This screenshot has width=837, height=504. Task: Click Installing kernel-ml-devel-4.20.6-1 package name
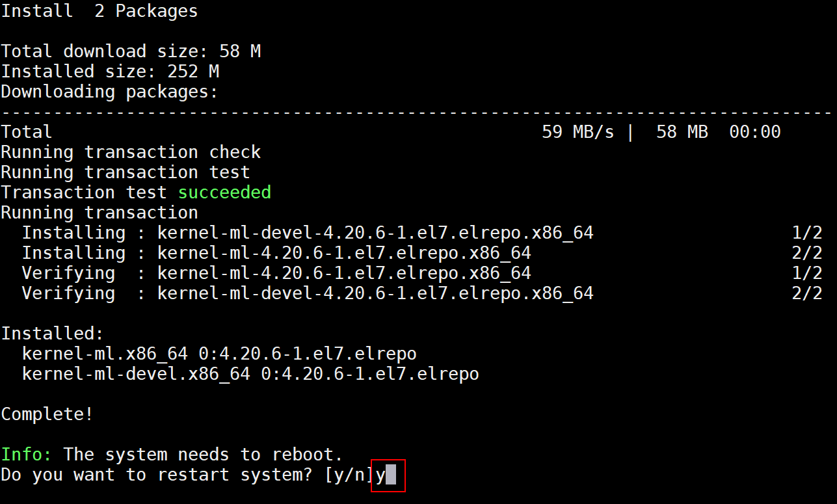click(x=375, y=233)
